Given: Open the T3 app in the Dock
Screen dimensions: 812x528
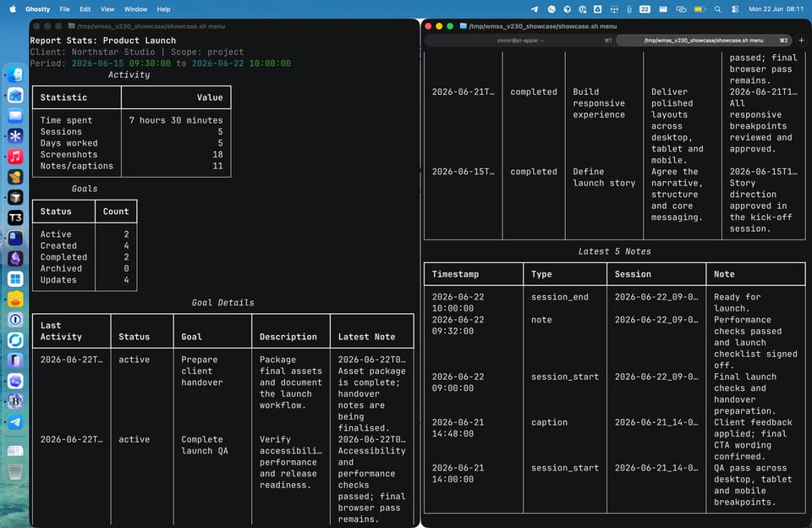Looking at the screenshot, I should tap(15, 217).
